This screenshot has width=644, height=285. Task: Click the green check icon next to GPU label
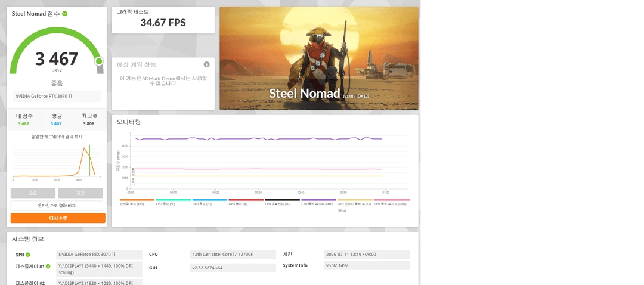point(28,255)
